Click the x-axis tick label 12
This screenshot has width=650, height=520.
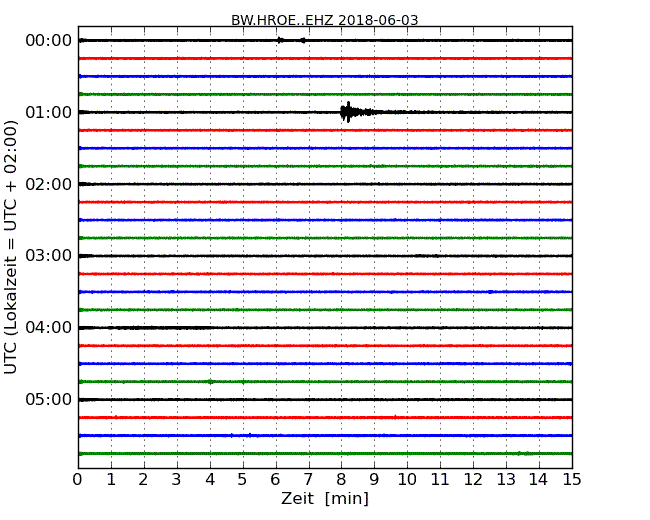pyautogui.click(x=473, y=480)
